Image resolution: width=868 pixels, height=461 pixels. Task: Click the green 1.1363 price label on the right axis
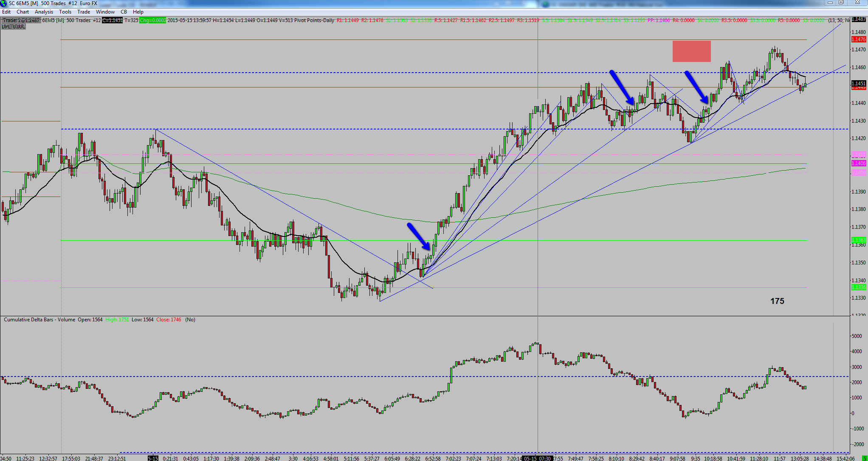click(859, 240)
